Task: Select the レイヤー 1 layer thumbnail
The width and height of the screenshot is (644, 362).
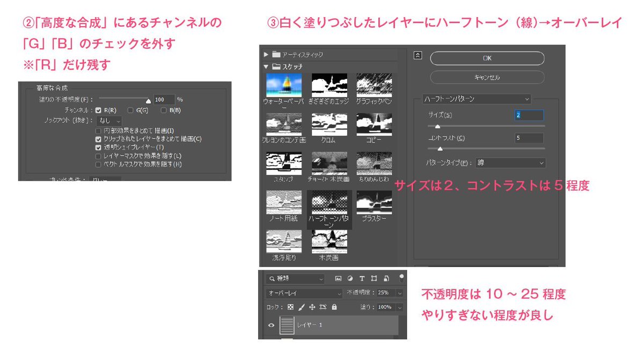Action: (x=288, y=325)
